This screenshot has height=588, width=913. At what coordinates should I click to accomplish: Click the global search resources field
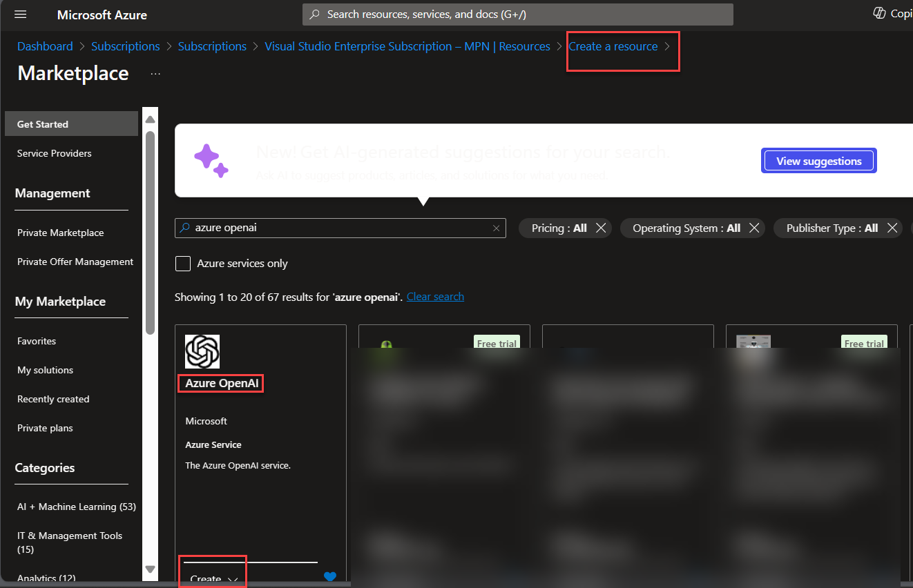point(518,14)
